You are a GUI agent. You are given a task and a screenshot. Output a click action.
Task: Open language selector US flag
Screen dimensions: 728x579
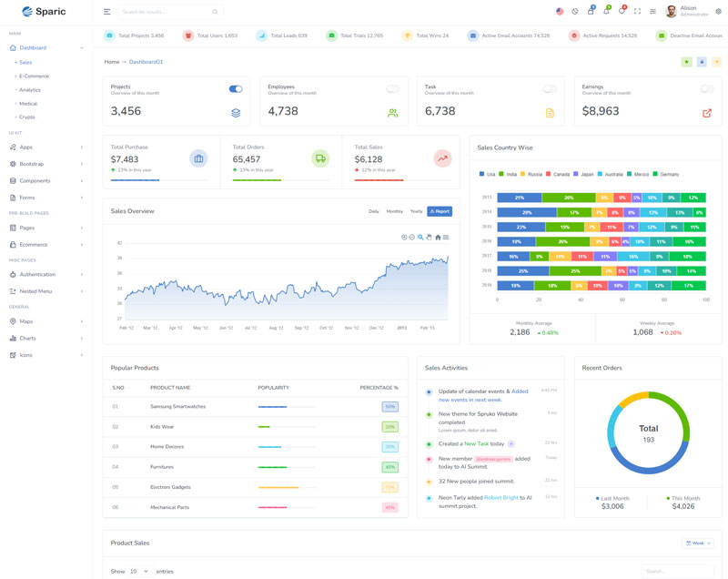560,12
